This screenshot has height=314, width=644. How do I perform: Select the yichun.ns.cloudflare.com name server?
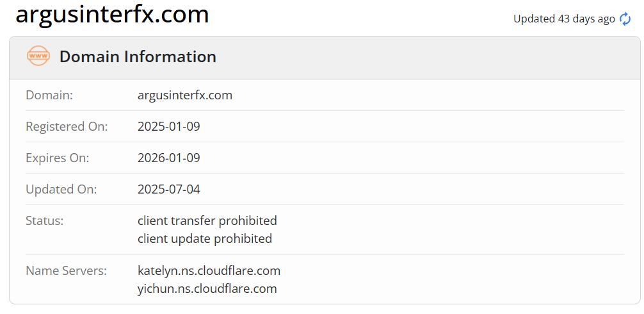click(x=207, y=288)
